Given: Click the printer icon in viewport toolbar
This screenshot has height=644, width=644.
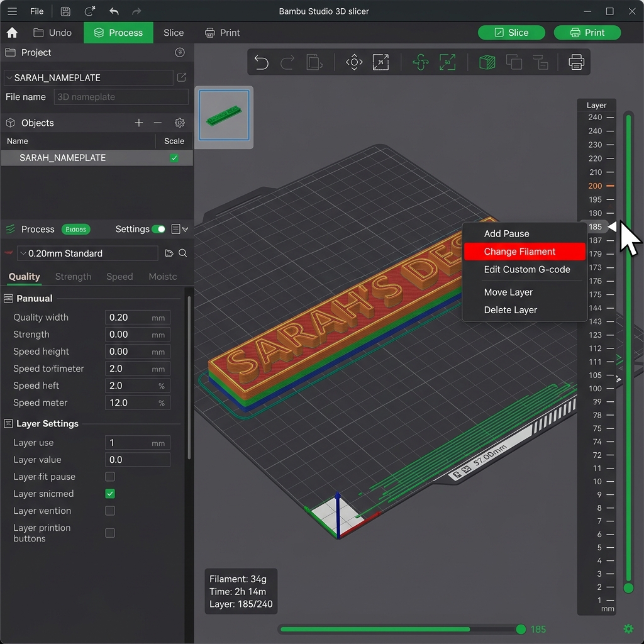Looking at the screenshot, I should coord(576,62).
